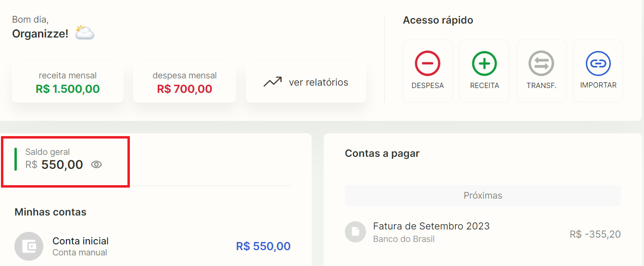Viewport: 644px width, 266px height.
Task: Click the trending arrow icon beside ver relatórios
Action: click(272, 82)
